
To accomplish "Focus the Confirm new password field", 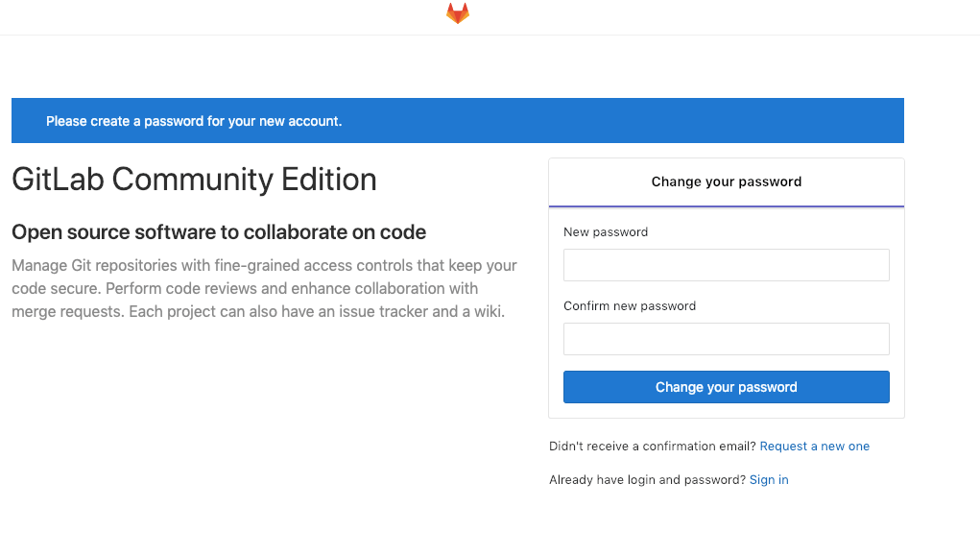I will coord(726,339).
